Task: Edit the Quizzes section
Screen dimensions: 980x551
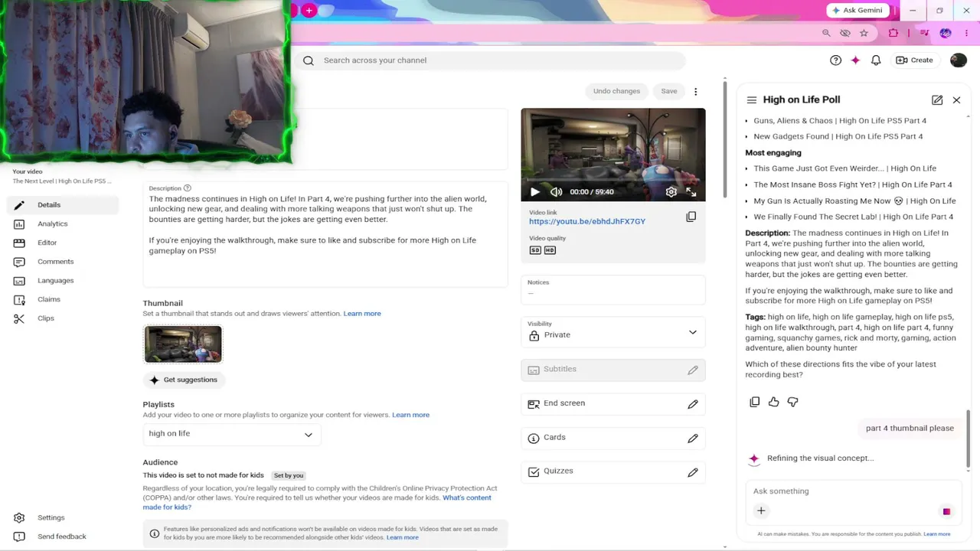Action: [693, 472]
